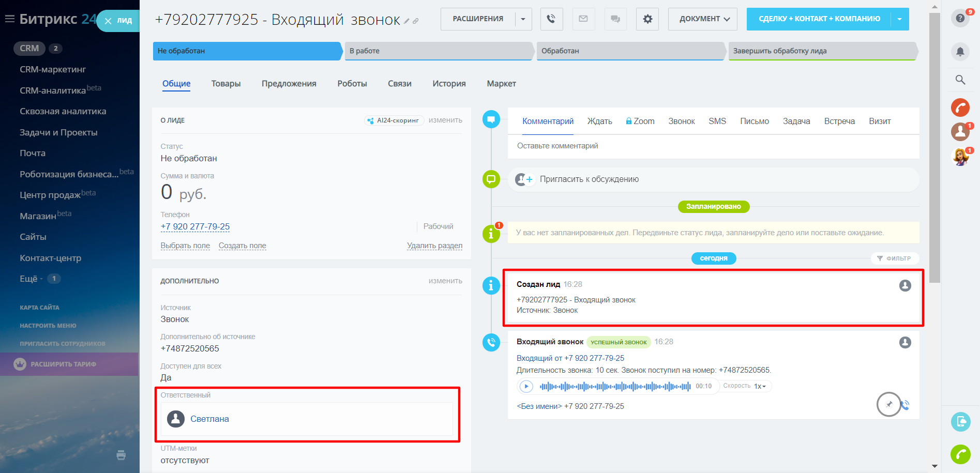
Task: Play the incoming call recording
Action: click(x=526, y=386)
